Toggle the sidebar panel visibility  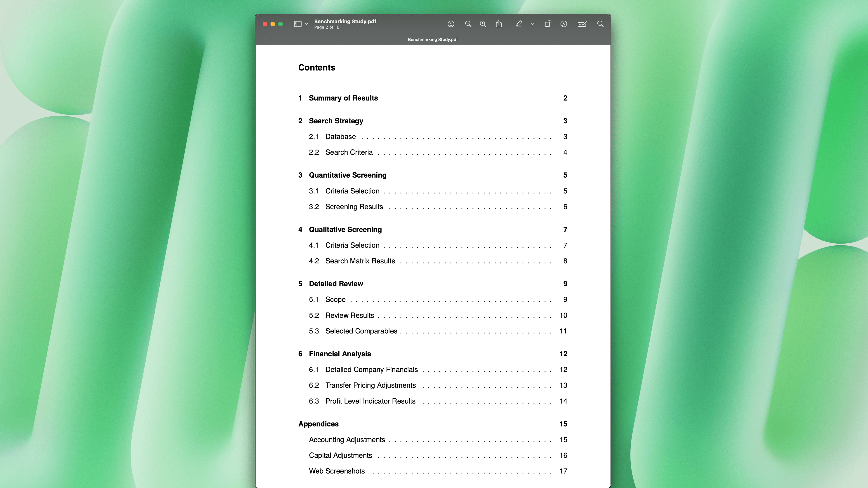point(297,24)
